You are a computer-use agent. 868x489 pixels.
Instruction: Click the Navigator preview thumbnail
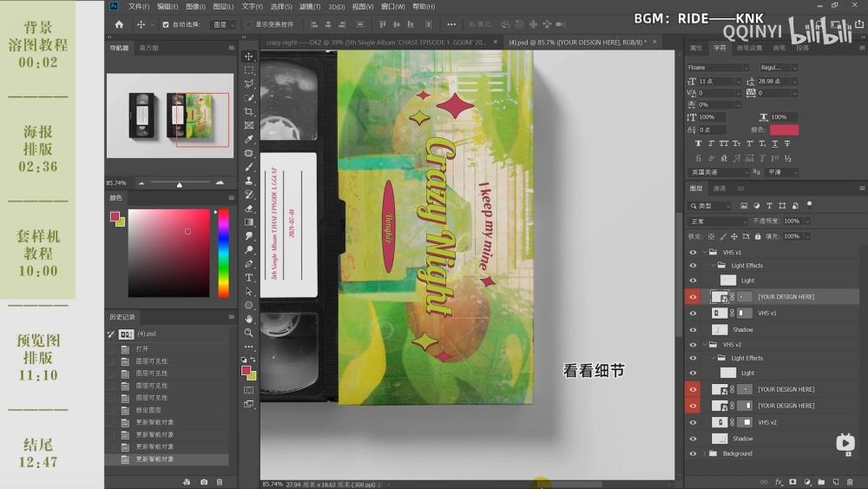point(170,116)
